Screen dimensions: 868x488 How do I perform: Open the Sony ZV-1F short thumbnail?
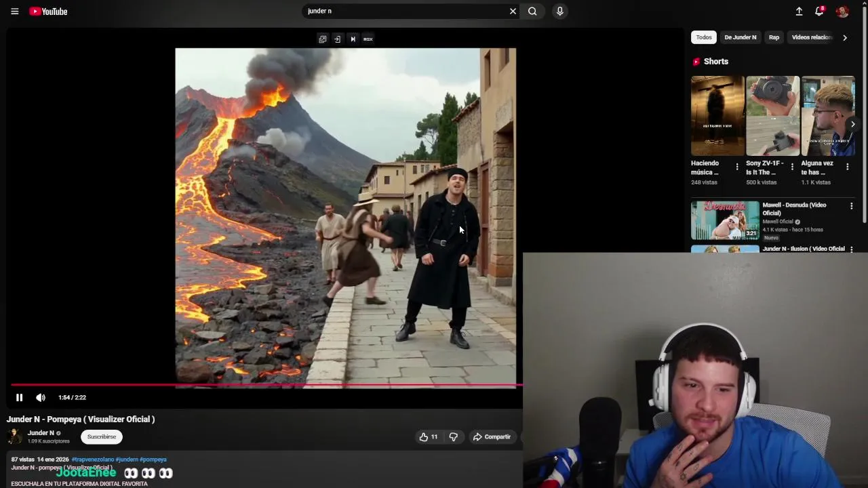pyautogui.click(x=772, y=116)
